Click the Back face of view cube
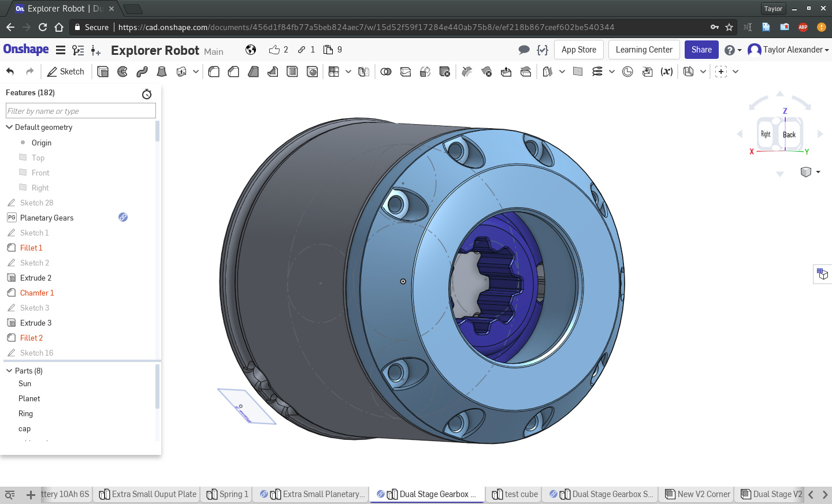 [x=789, y=135]
